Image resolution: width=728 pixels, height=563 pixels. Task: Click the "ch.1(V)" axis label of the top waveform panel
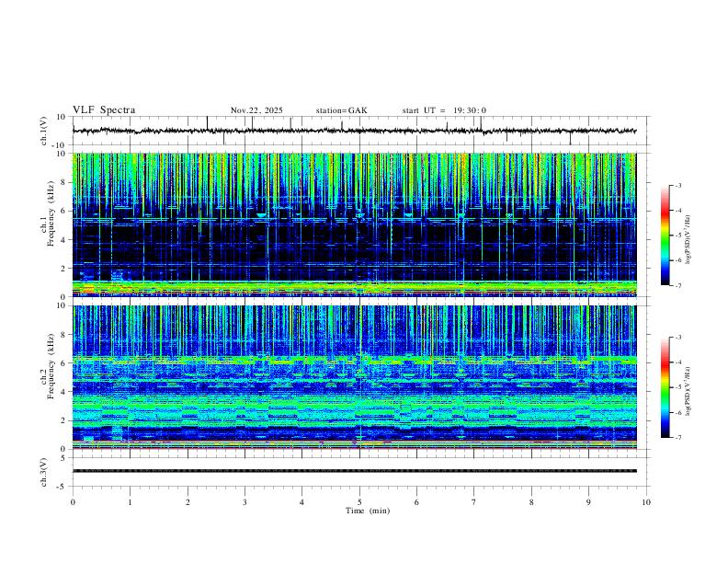[44, 131]
